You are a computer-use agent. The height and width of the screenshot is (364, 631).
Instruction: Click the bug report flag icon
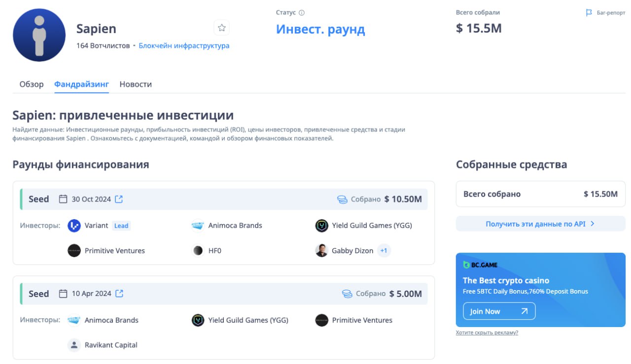[x=589, y=13]
